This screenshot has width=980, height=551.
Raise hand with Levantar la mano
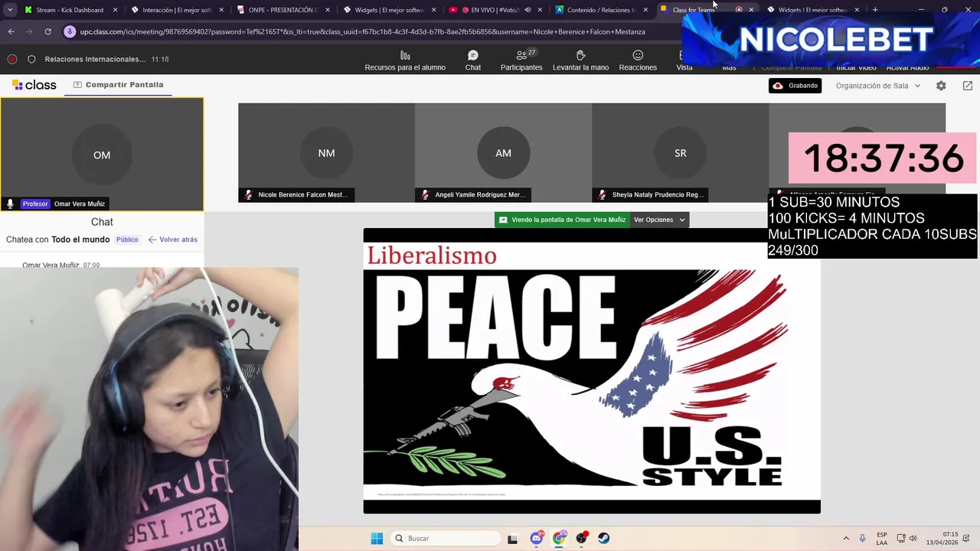580,60
